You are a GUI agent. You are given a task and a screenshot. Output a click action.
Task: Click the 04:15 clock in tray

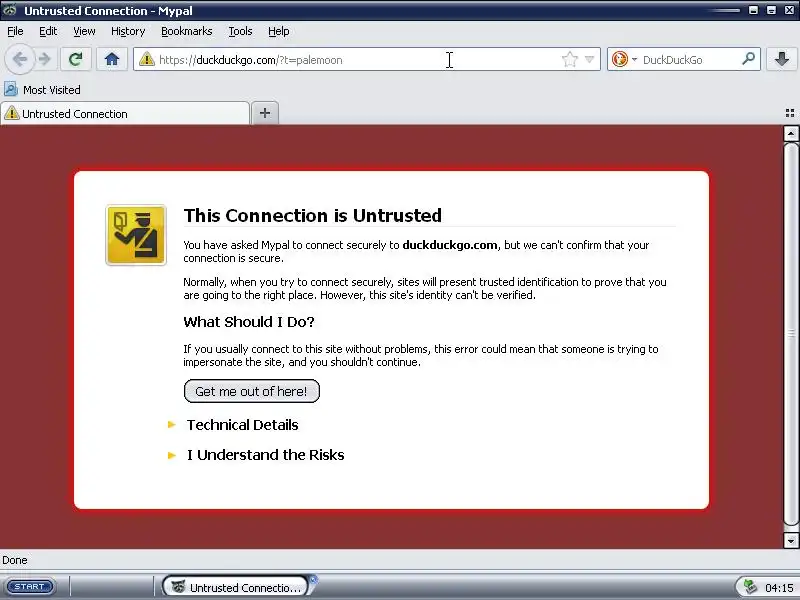779,588
